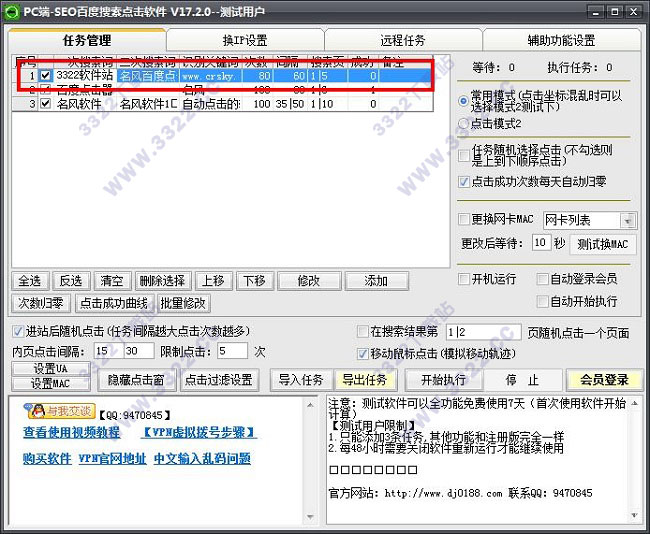
Task: Toggle checkbox for task row 3322软件站
Action: tap(45, 75)
